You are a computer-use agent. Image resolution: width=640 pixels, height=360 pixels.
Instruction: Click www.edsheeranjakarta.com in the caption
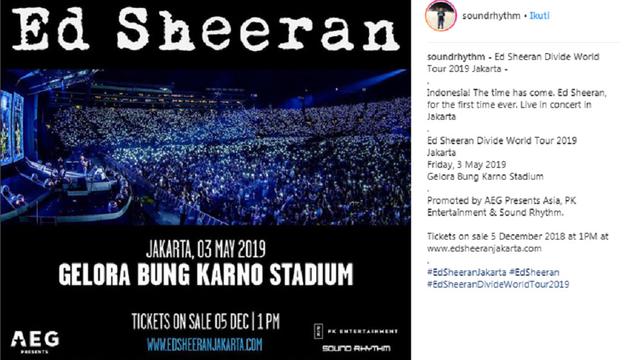click(x=484, y=249)
